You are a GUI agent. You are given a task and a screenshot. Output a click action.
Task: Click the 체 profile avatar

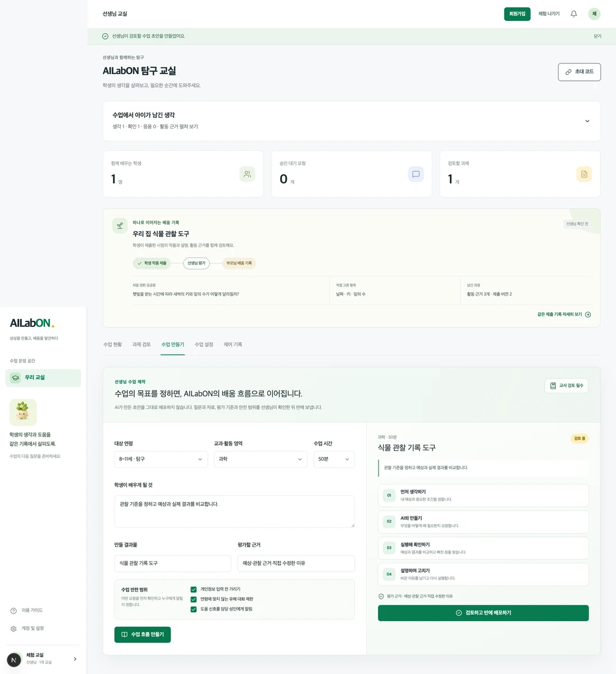tap(594, 14)
